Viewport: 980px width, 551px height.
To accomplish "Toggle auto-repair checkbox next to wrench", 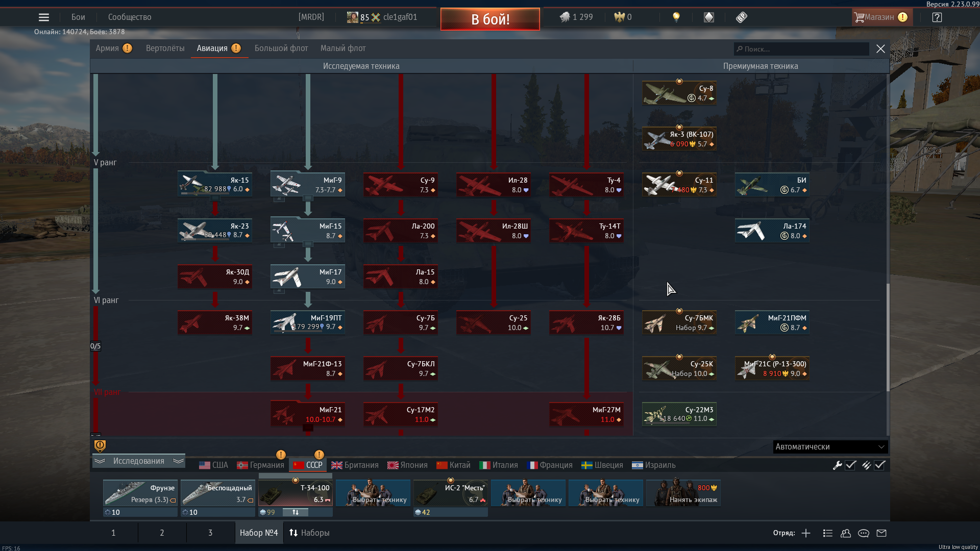I will [x=850, y=465].
